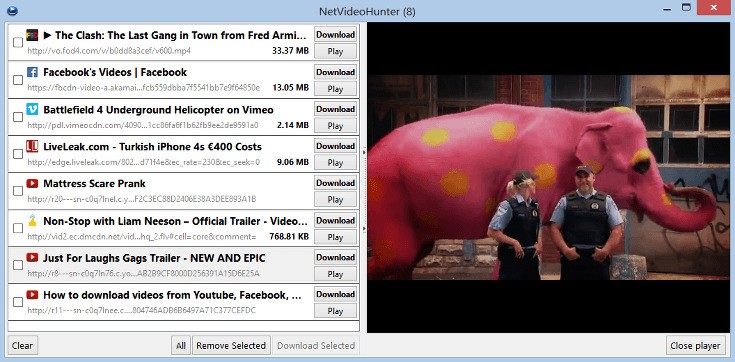Viewport: 735px width, 362px height.
Task: Click the Dailymotion icon beside Non-Stop trailer
Action: coord(32,220)
